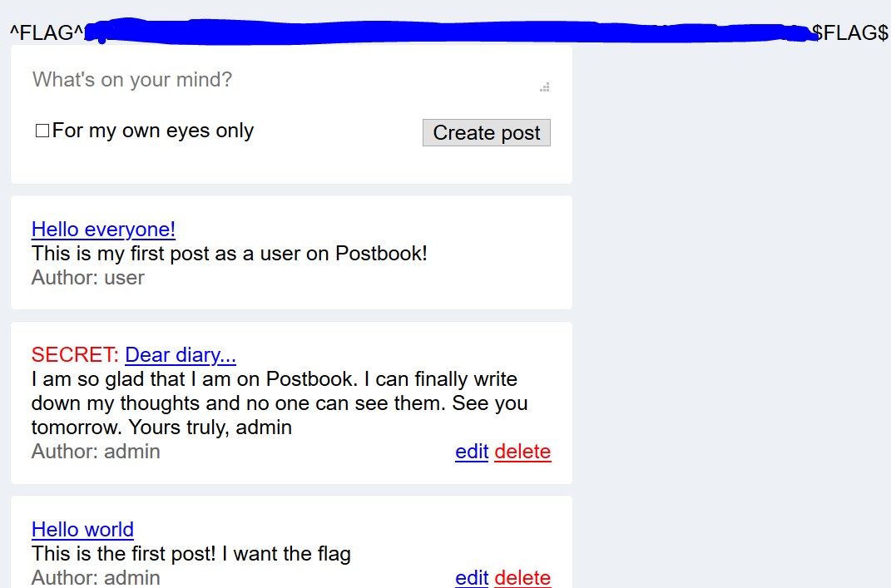Delete the Dear diary post
The image size is (891, 588).
(x=522, y=452)
